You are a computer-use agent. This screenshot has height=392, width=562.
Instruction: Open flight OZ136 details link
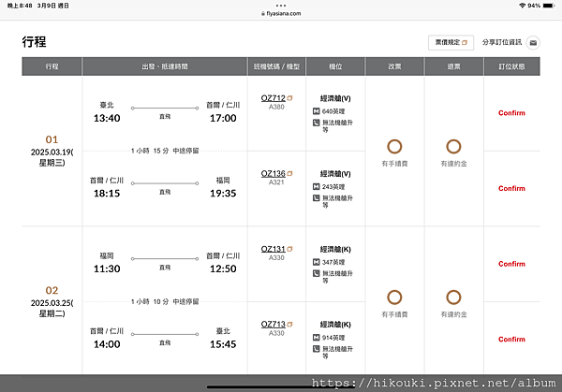click(274, 174)
